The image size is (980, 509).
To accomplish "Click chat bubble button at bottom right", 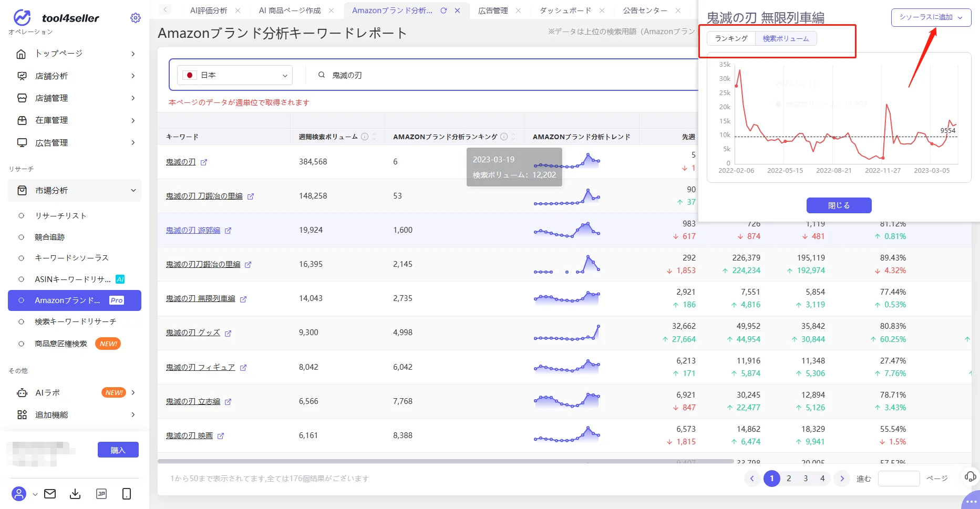I will [x=972, y=501].
